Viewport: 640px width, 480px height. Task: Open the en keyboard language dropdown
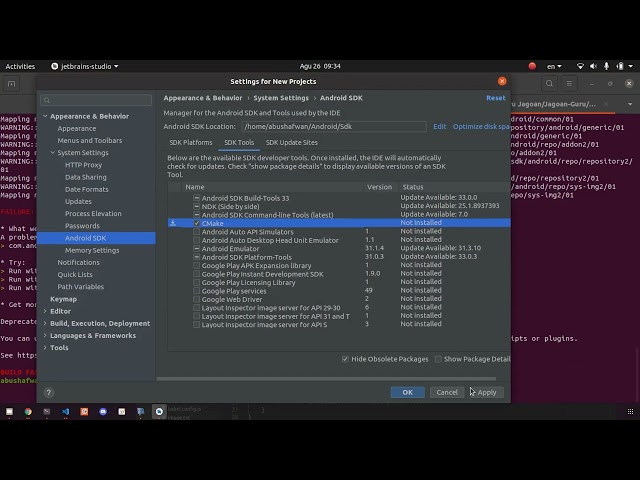554,66
